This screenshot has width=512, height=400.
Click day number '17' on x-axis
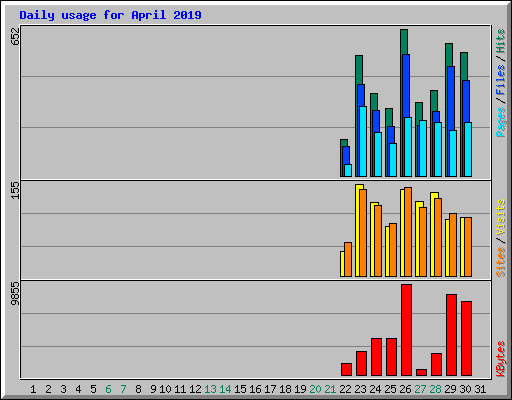tap(270, 389)
